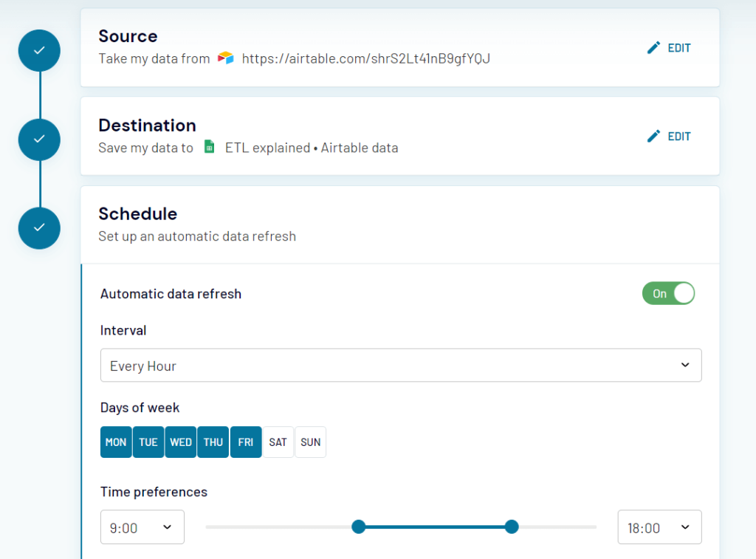The image size is (756, 559).
Task: Click the Destination step checkmark circle
Action: coord(38,140)
